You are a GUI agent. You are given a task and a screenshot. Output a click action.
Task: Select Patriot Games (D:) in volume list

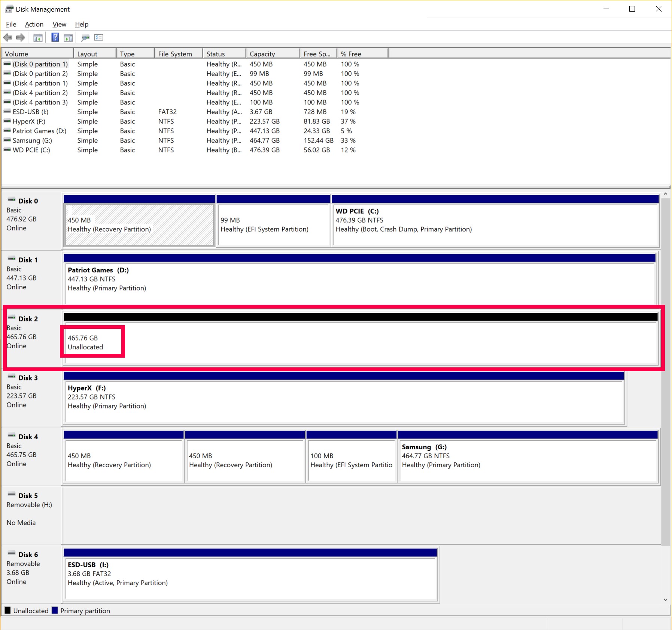39,131
